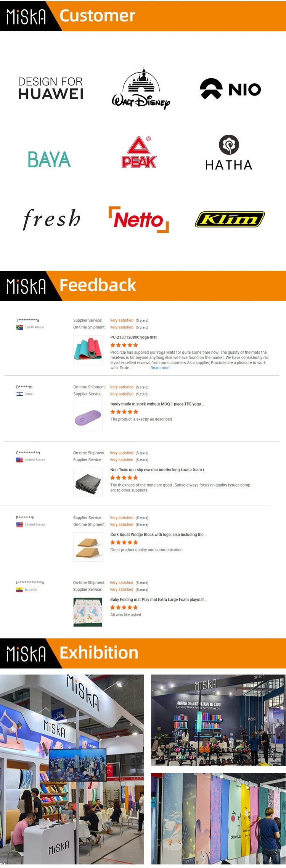The height and width of the screenshot is (868, 286).
Task: Open Read more on yoga mat review
Action: (160, 368)
